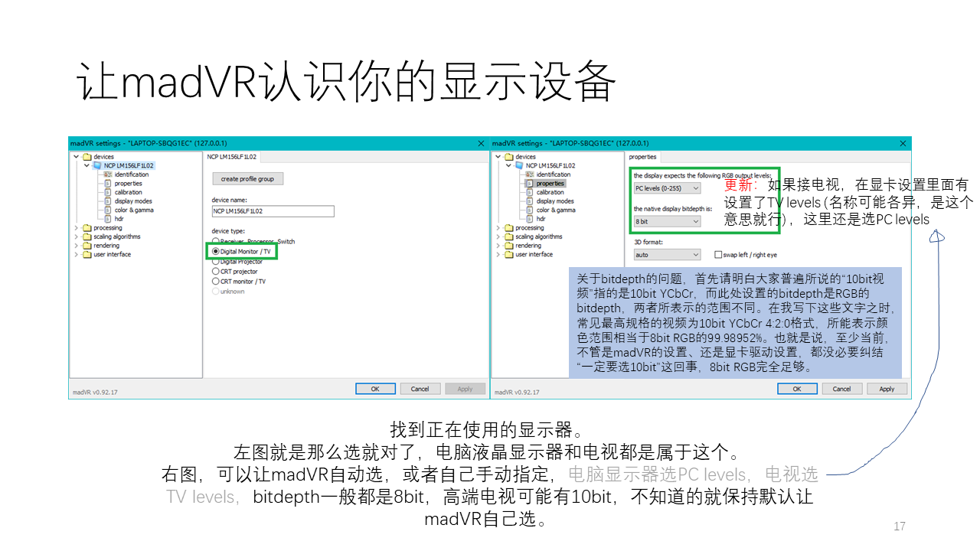980x551 pixels.
Task: Open the color & gamma page icon in left window
Action: click(108, 210)
